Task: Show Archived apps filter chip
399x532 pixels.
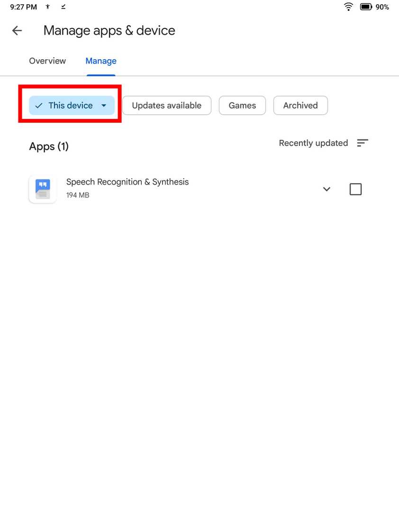Action: tap(300, 106)
